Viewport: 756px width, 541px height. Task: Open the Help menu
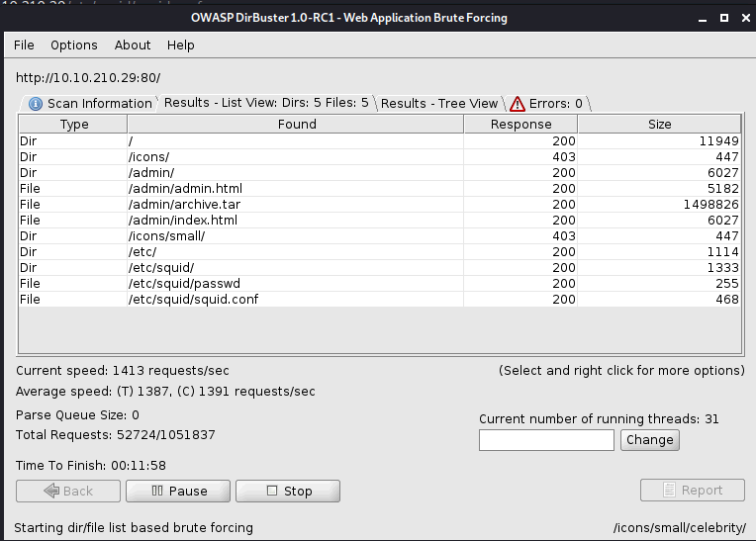coord(181,45)
